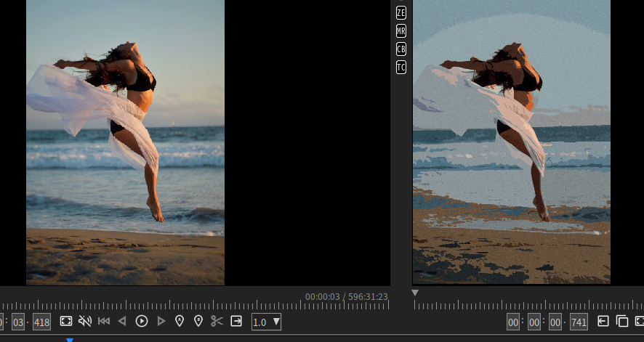
Task: Jump to start with the rewind button
Action: (x=104, y=321)
